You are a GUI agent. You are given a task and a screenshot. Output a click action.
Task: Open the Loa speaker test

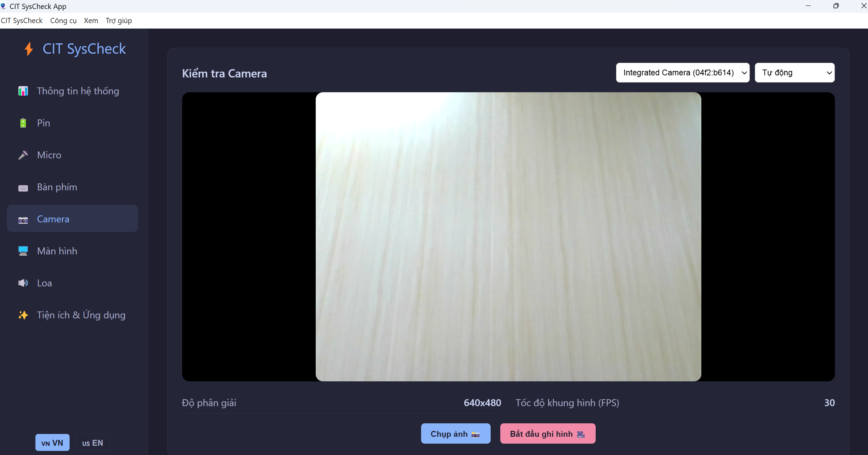pyautogui.click(x=44, y=283)
